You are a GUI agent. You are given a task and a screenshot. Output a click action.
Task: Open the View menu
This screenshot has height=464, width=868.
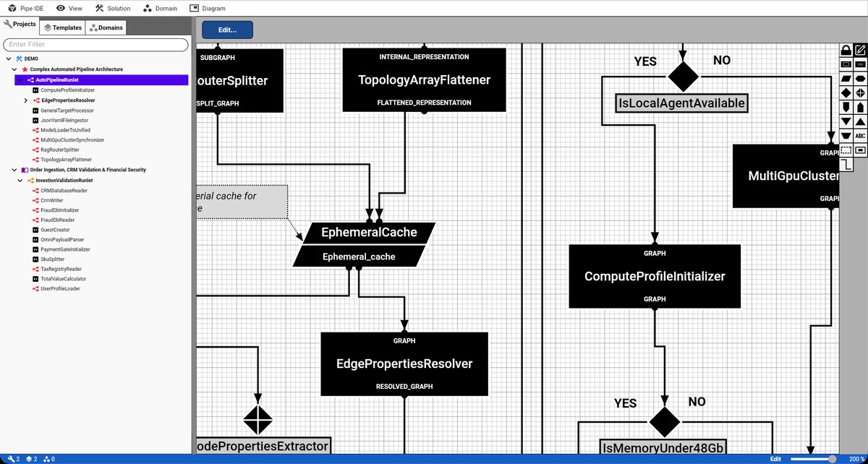tap(69, 9)
